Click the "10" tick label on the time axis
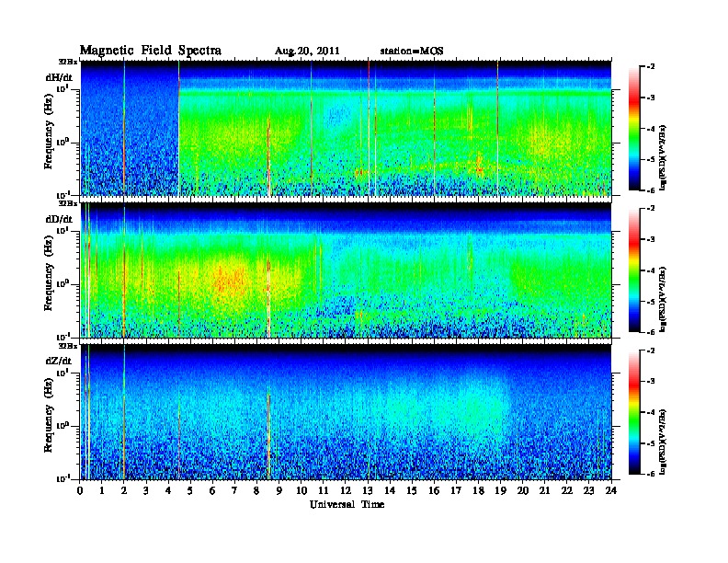This screenshot has width=728, height=563. coord(301,491)
